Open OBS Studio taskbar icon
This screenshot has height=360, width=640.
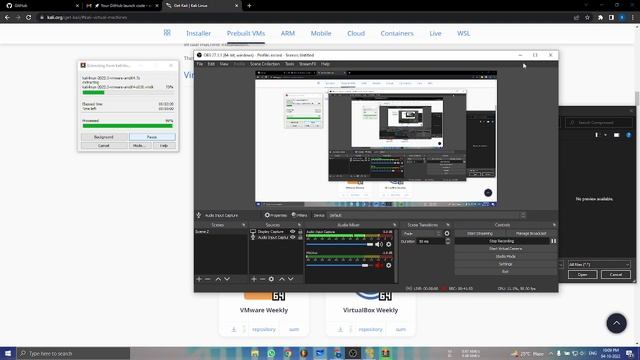353,353
